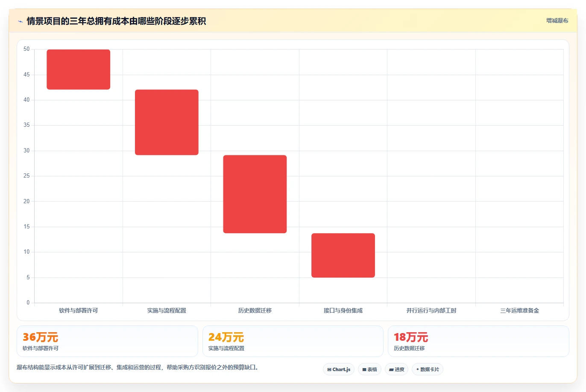Screen dimensions: 586x392
Task: Click the y-axis value 25
Action: (26, 176)
